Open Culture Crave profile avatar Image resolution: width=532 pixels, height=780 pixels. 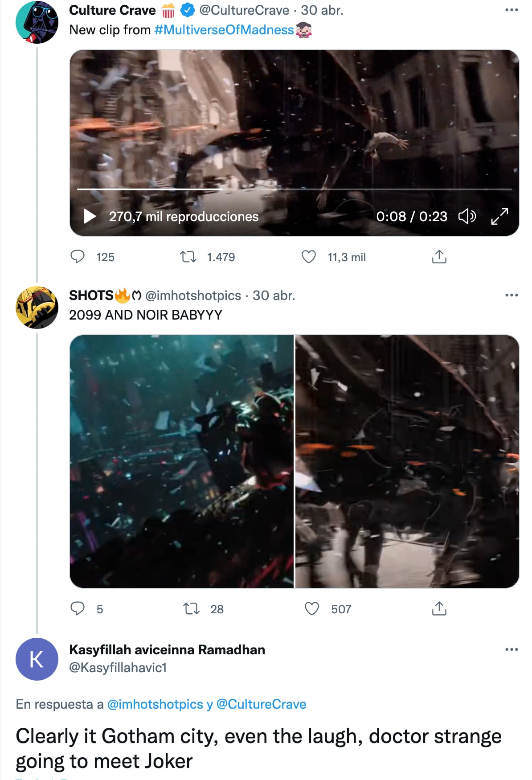pyautogui.click(x=37, y=22)
